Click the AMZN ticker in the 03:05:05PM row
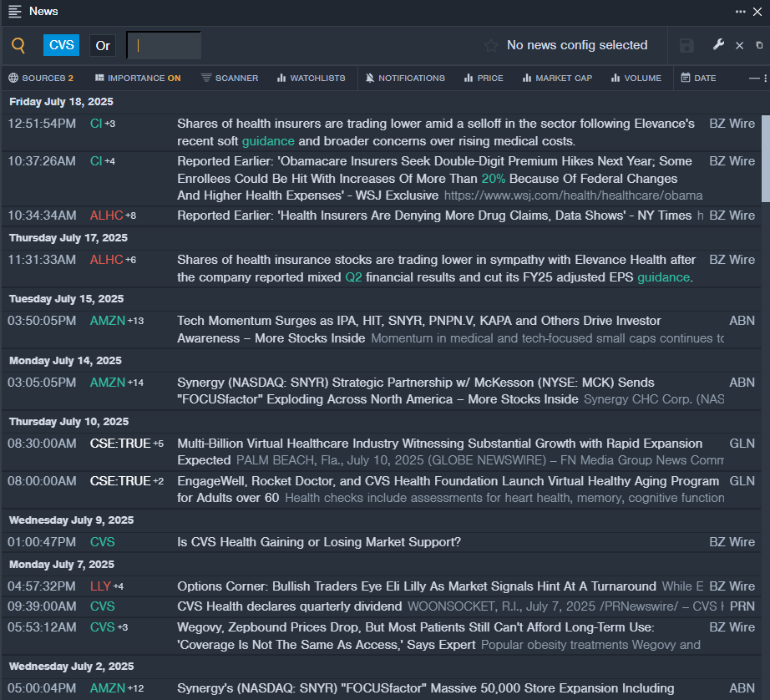The image size is (770, 700). tap(108, 383)
